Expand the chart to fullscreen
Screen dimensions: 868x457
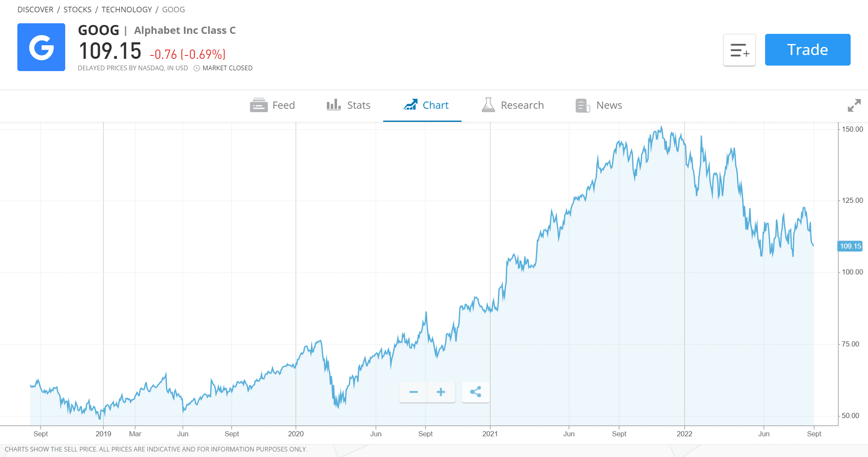[854, 106]
